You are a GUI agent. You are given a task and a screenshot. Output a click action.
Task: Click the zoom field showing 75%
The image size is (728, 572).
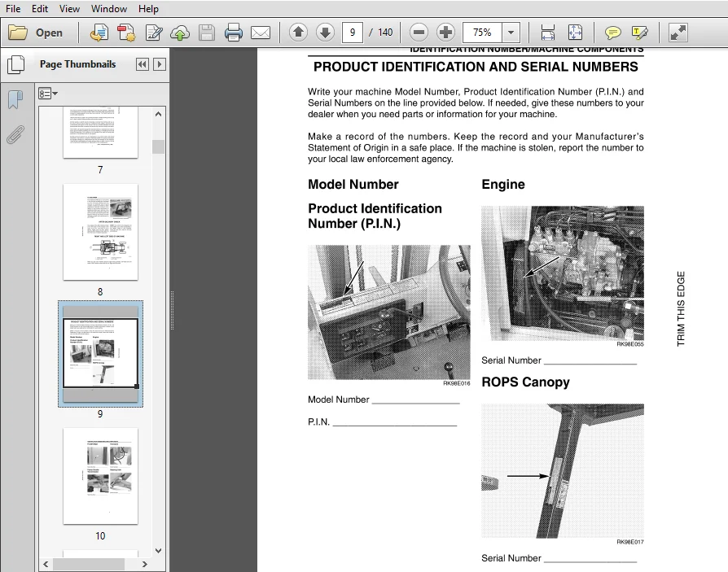click(482, 33)
